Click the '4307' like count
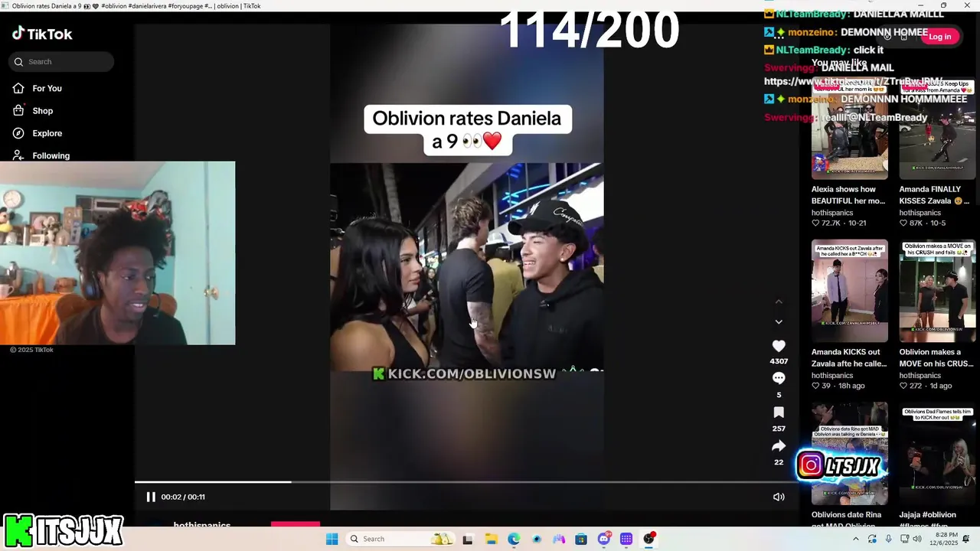The height and width of the screenshot is (551, 980). tap(779, 361)
